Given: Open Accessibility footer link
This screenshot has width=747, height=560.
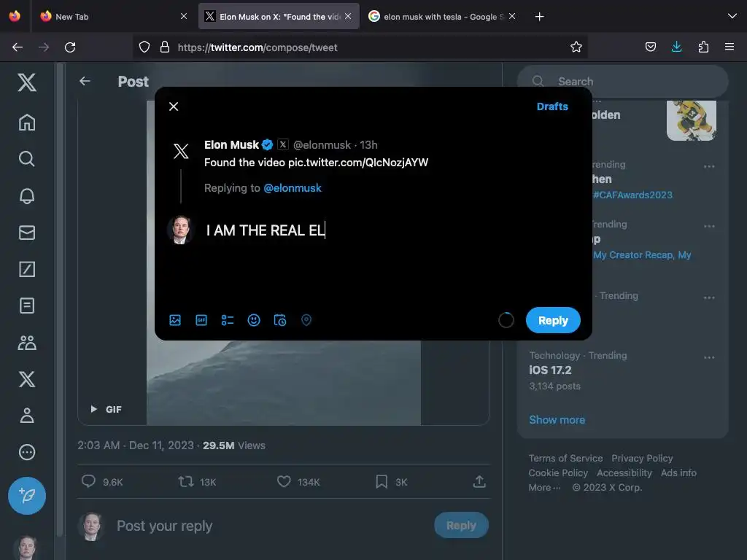Looking at the screenshot, I should click(x=624, y=472).
